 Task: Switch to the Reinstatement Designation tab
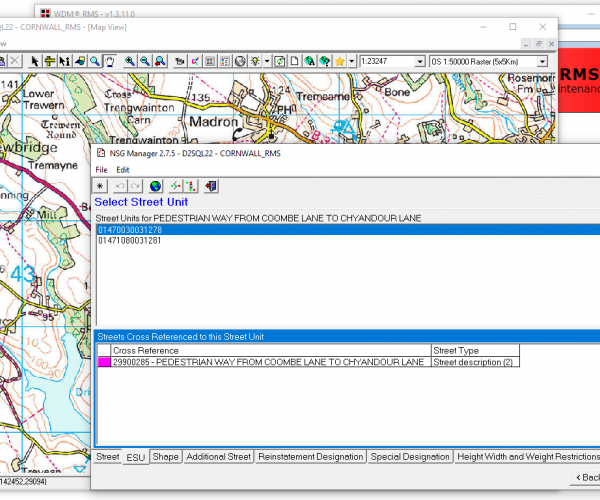(310, 457)
